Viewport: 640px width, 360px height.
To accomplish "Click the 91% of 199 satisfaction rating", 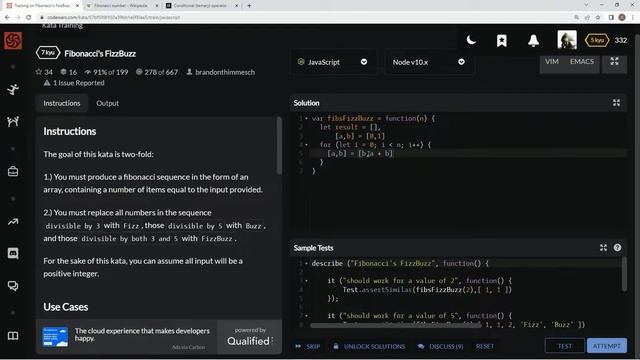I will pos(107,72).
